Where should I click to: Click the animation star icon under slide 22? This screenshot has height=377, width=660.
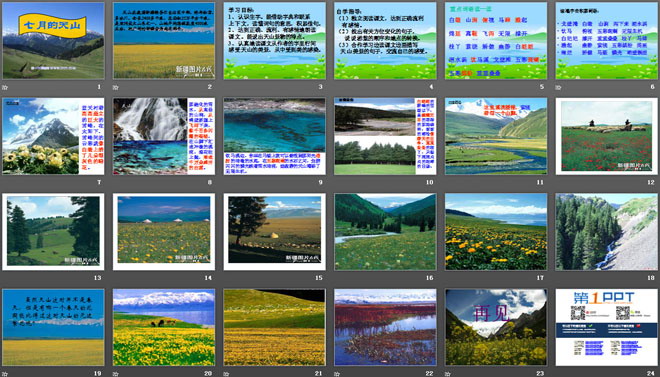(337, 374)
